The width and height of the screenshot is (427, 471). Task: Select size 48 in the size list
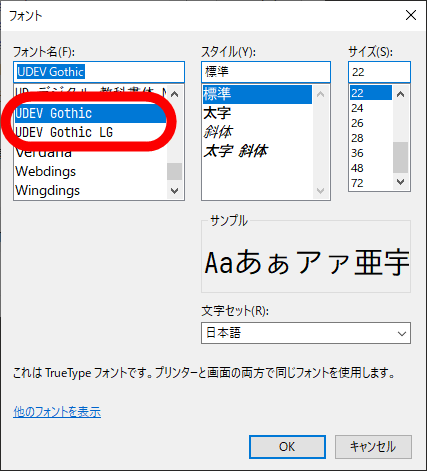click(371, 168)
